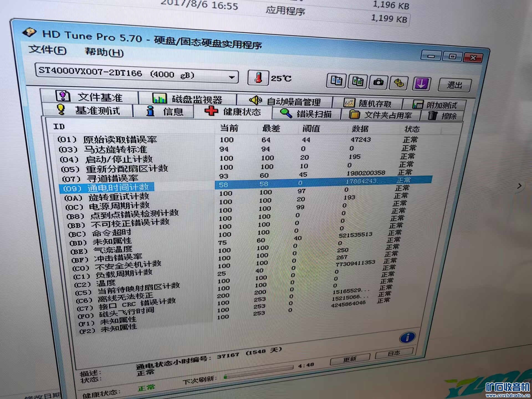Switch to the 文件基准 tab
Image resolution: width=532 pixels, height=399 pixels.
tap(89, 96)
